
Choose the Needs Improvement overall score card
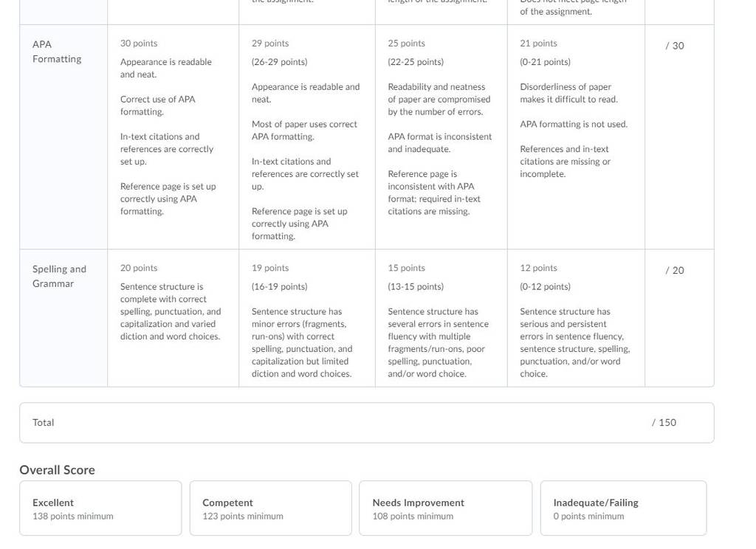coord(445,508)
